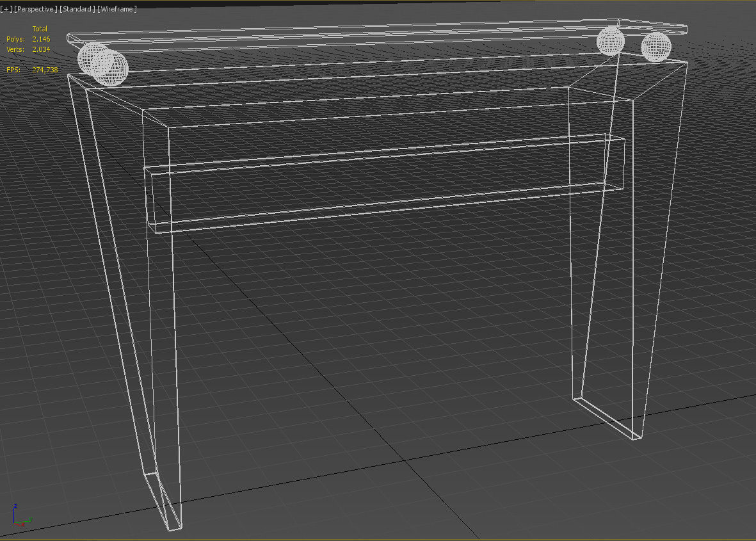Image resolution: width=756 pixels, height=541 pixels.
Task: Select the right rear wireframe sphere
Action: (x=655, y=47)
